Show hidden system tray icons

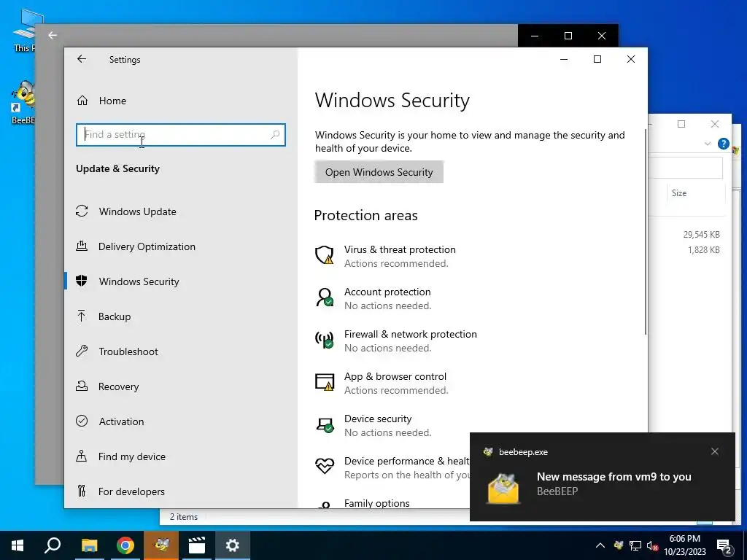[x=600, y=545]
